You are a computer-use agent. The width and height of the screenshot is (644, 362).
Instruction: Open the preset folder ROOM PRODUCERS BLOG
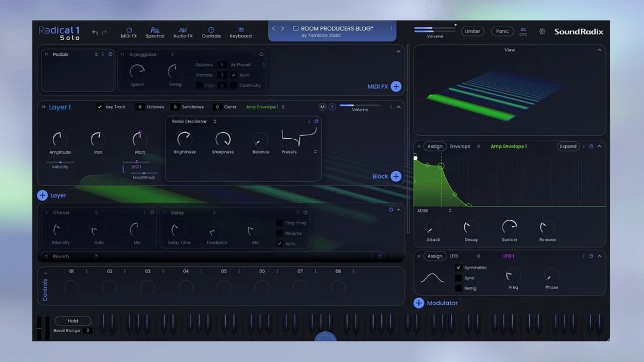[334, 29]
